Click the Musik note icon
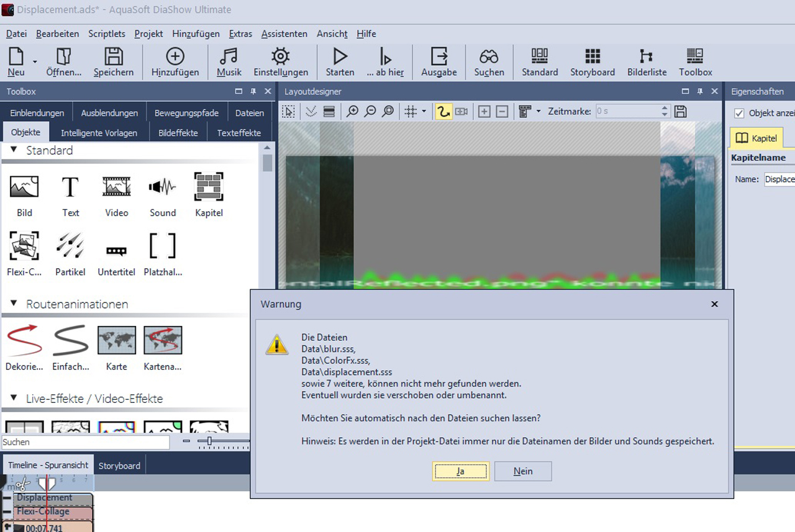 pos(229,57)
